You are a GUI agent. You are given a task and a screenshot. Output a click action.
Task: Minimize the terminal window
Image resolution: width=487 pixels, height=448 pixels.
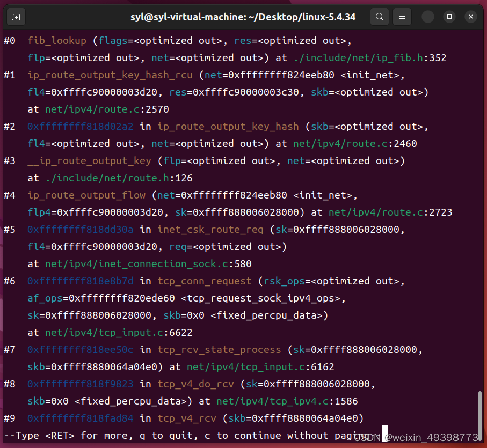pos(427,17)
